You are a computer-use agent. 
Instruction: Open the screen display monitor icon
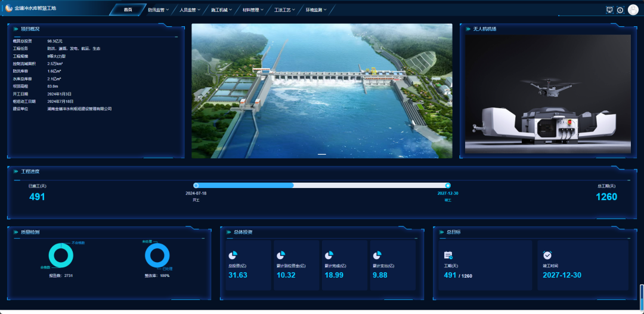point(609,10)
